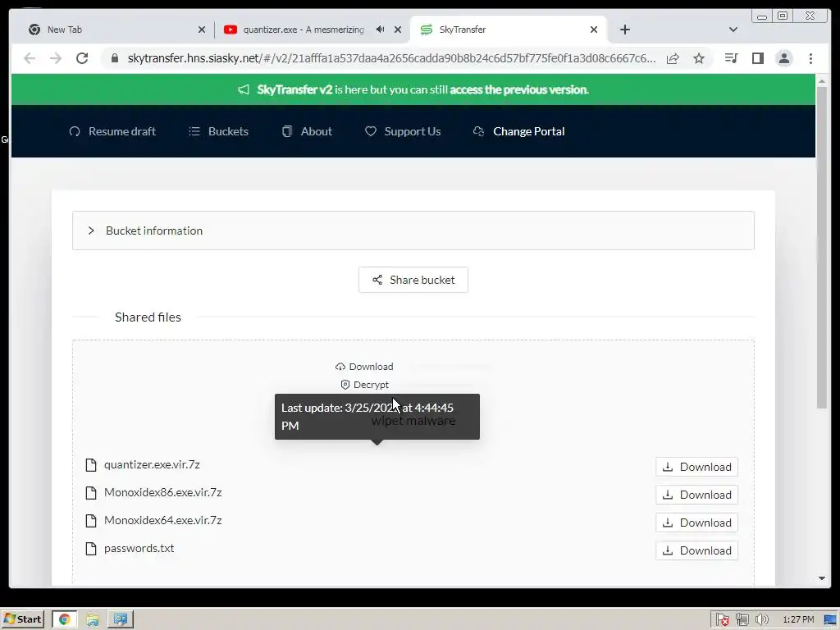
Task: Open Resume draft menu item
Action: click(112, 131)
